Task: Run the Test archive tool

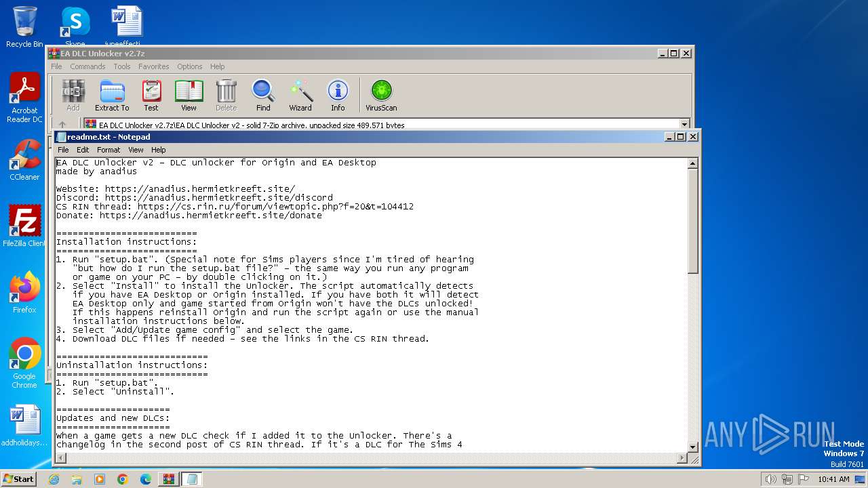Action: (x=151, y=96)
